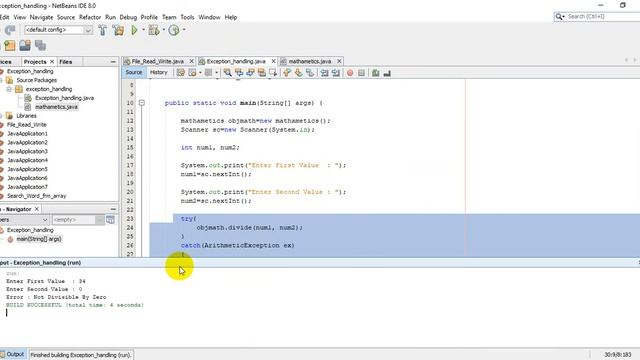The width and height of the screenshot is (640, 360).
Task: Close the Projects panel tab
Action: click(52, 62)
